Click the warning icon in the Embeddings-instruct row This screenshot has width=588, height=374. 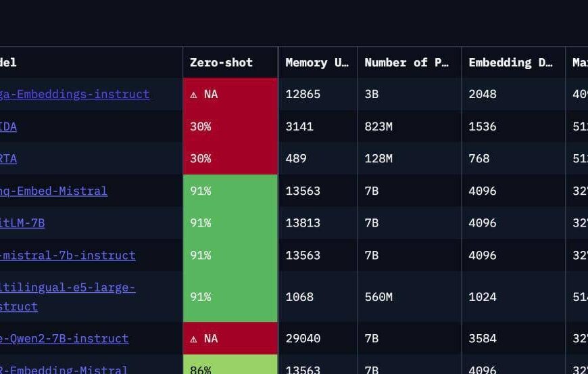point(193,95)
